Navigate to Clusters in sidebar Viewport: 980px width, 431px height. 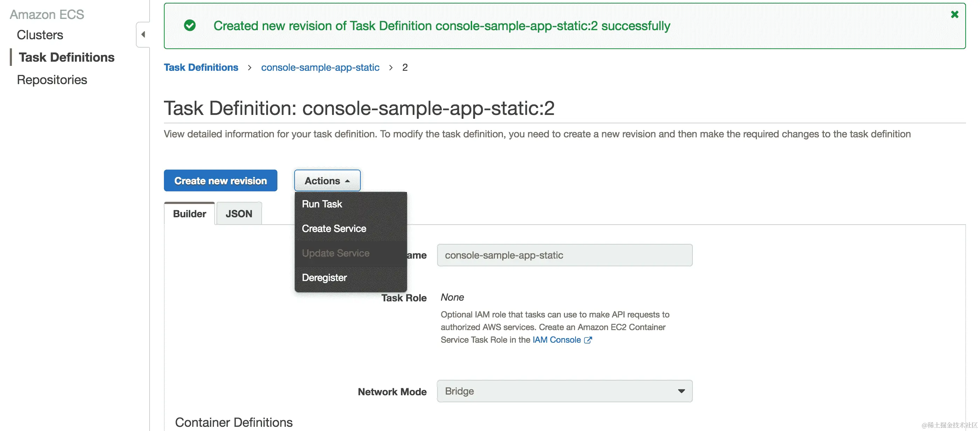pyautogui.click(x=40, y=35)
